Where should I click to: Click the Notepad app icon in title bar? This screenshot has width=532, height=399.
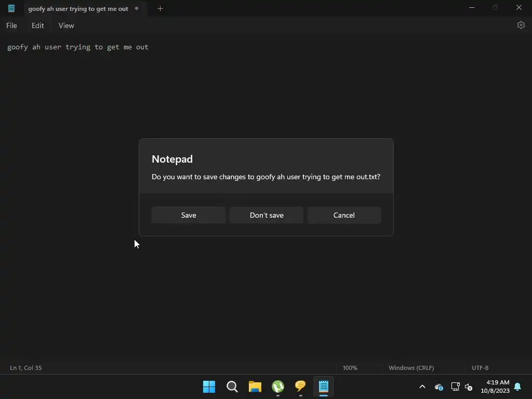(x=11, y=8)
